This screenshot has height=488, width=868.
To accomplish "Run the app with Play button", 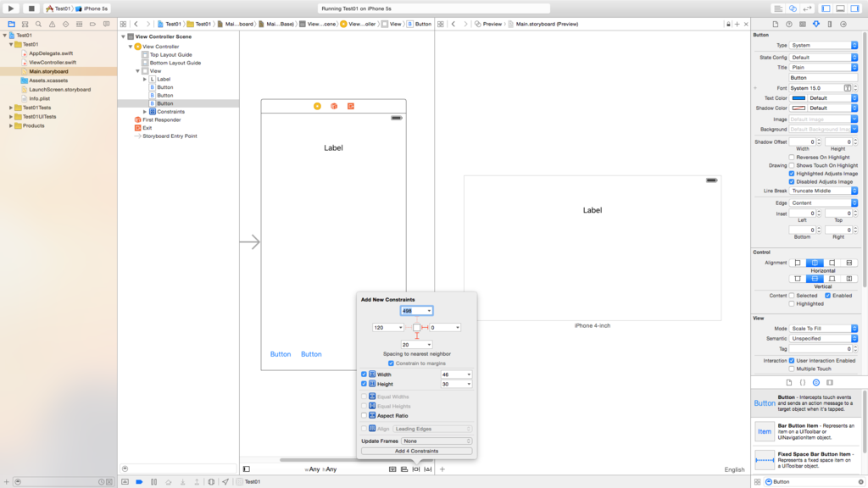I will 10,8.
